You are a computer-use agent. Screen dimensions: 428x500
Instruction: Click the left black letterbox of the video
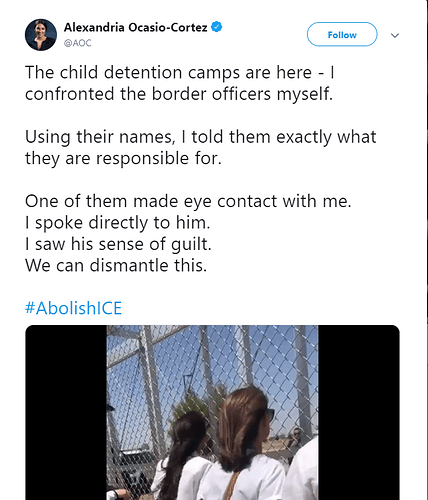coord(66,412)
